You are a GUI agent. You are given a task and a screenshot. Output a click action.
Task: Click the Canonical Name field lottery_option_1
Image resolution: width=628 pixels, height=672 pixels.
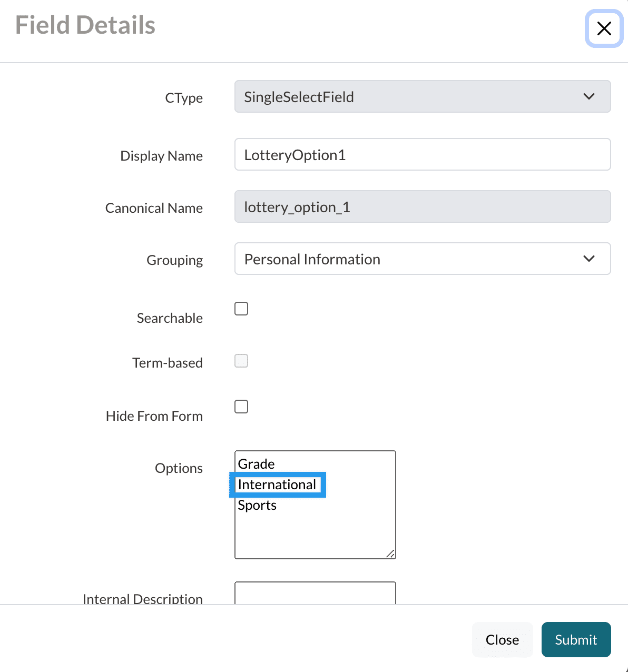pyautogui.click(x=422, y=207)
